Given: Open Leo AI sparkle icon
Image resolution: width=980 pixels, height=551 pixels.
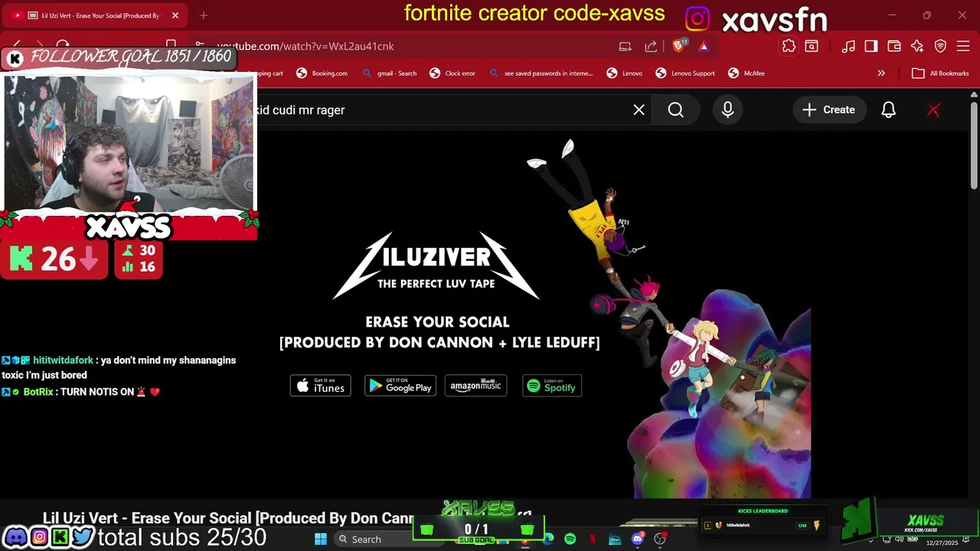Looking at the screenshot, I should pos(917,46).
